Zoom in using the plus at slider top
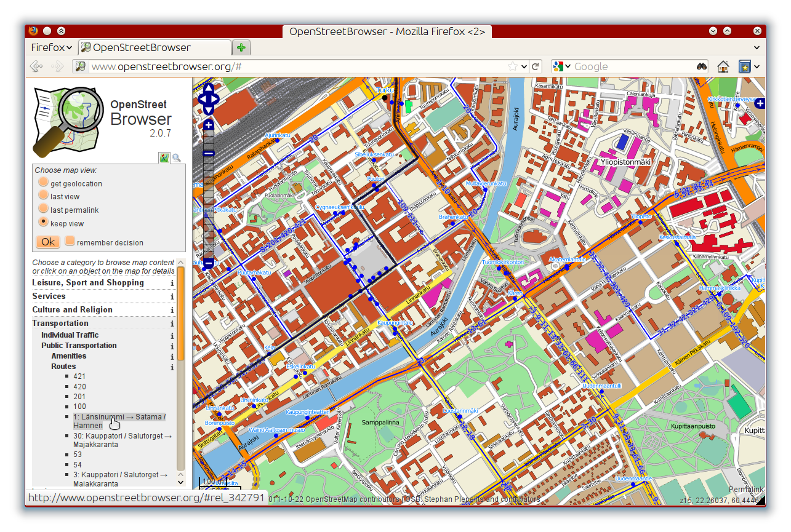The image size is (791, 532). (209, 125)
